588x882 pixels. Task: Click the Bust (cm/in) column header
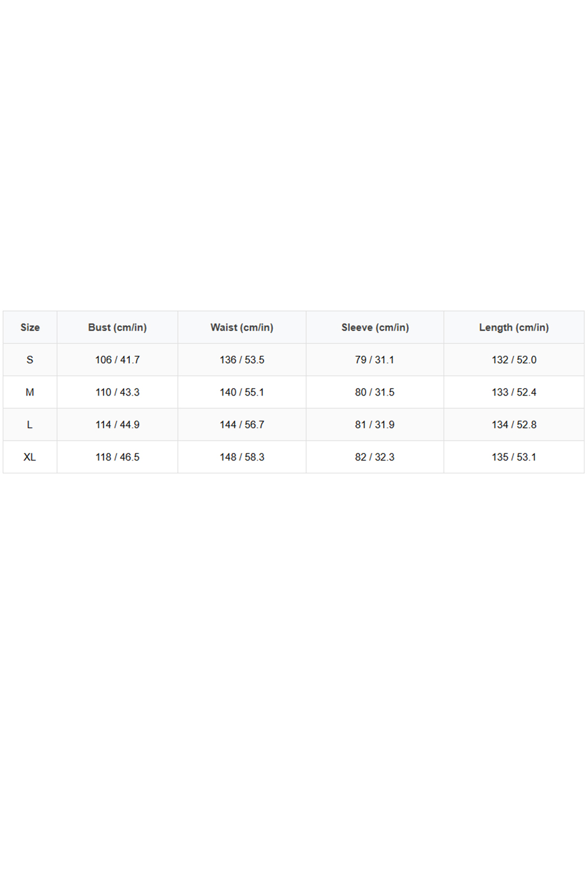pyautogui.click(x=117, y=328)
